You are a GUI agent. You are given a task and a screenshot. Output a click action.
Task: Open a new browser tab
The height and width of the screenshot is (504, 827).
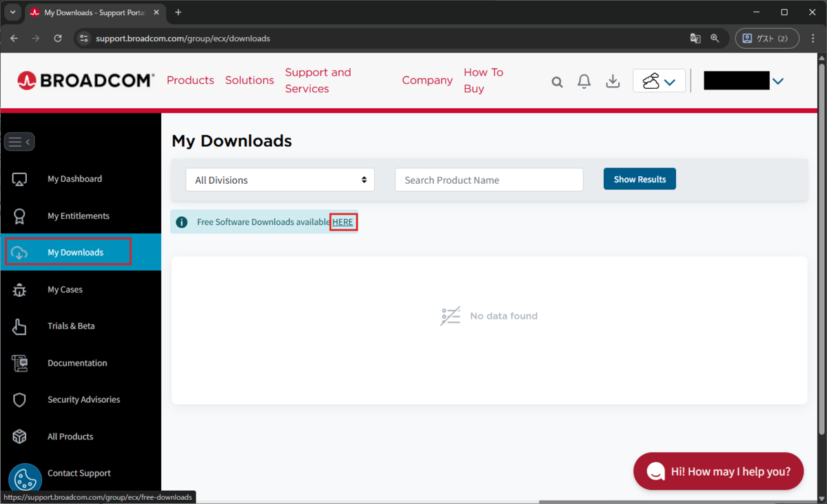[178, 12]
